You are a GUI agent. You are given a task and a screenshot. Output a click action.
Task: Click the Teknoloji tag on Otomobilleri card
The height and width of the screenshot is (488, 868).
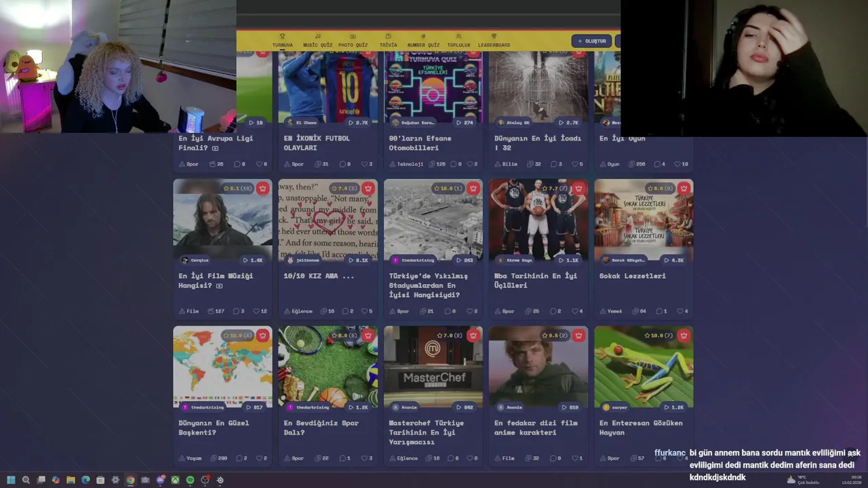(406, 164)
